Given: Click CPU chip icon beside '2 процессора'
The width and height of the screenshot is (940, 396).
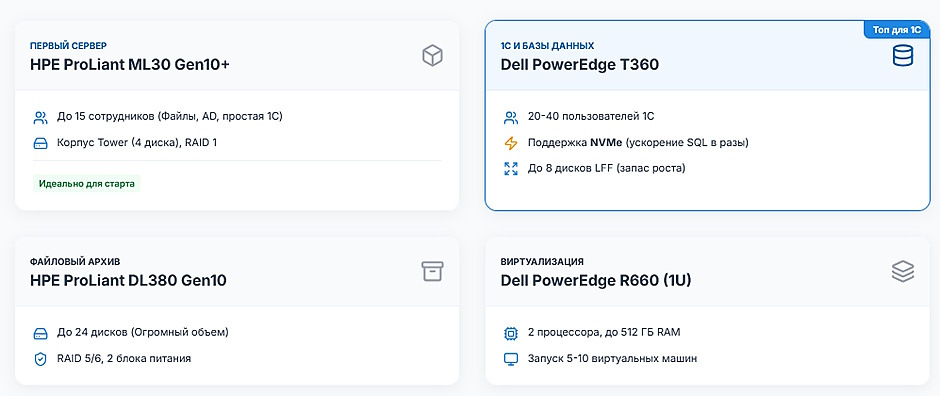Looking at the screenshot, I should pyautogui.click(x=511, y=333).
